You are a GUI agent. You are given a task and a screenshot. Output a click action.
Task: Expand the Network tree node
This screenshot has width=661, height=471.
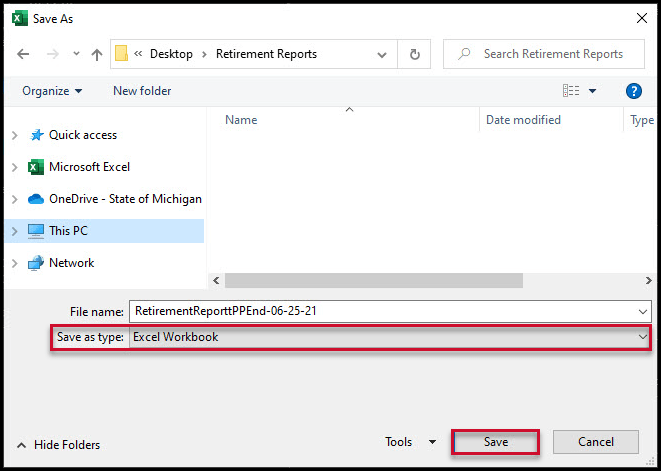coord(13,263)
